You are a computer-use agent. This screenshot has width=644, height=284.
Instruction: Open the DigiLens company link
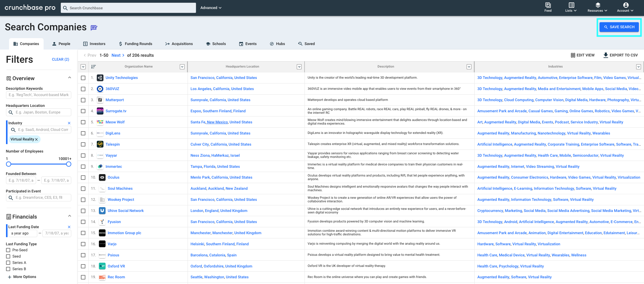click(x=113, y=133)
